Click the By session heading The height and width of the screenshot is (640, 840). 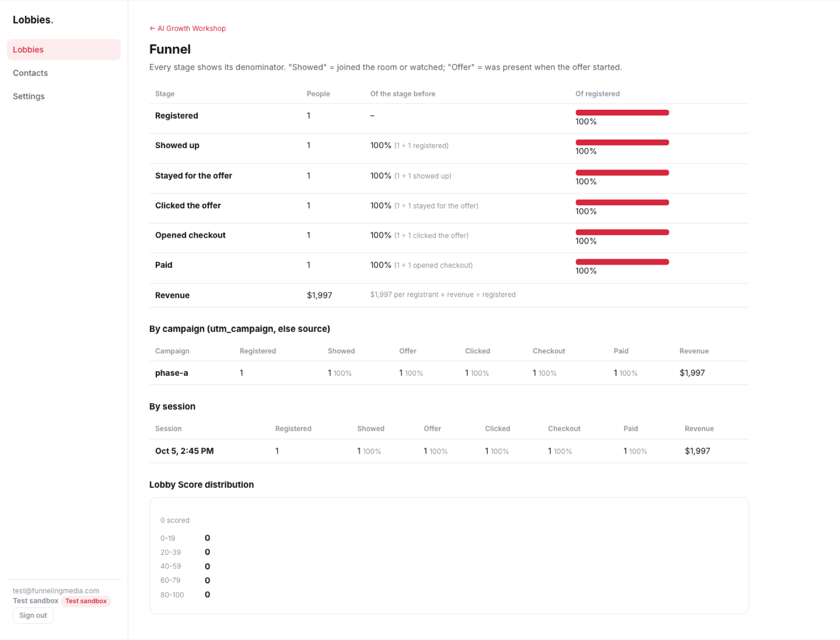[x=172, y=406]
